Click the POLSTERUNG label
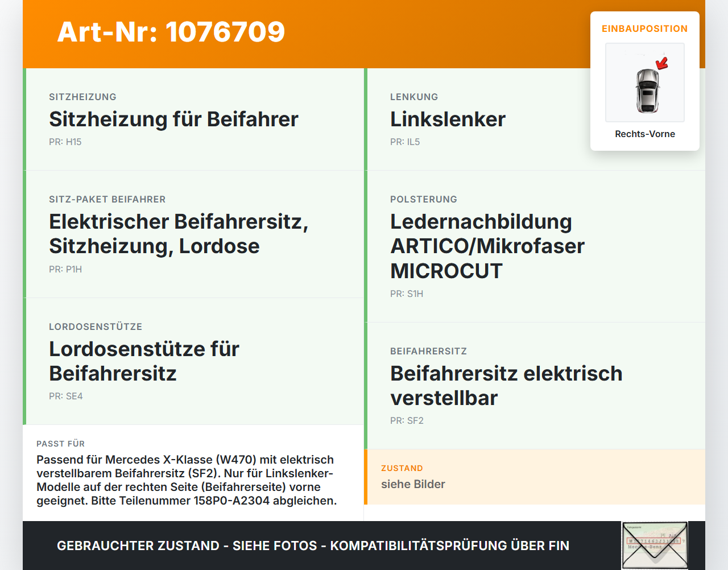This screenshot has height=570, width=728. (x=424, y=199)
